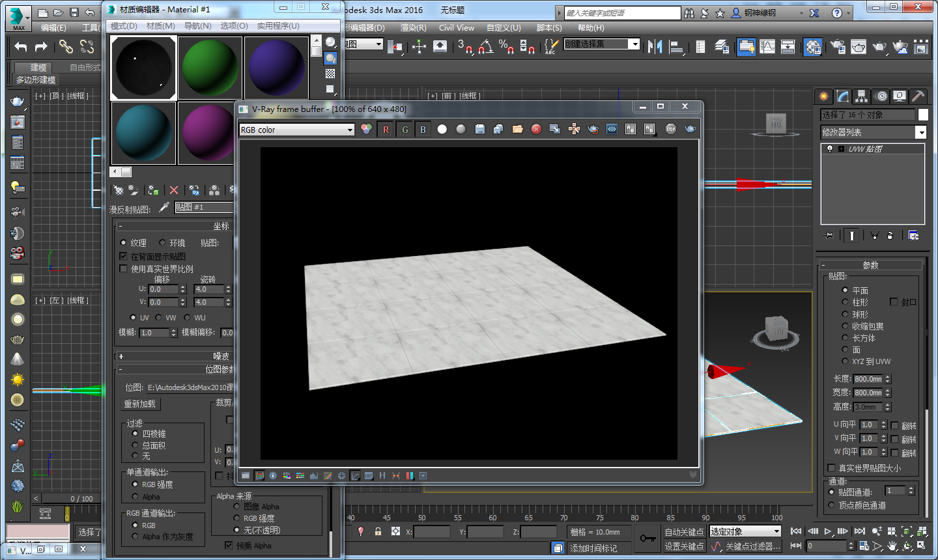The width and height of the screenshot is (938, 560).
Task: Uncheck 在背面显示贴图 checkbox
Action: [123, 257]
